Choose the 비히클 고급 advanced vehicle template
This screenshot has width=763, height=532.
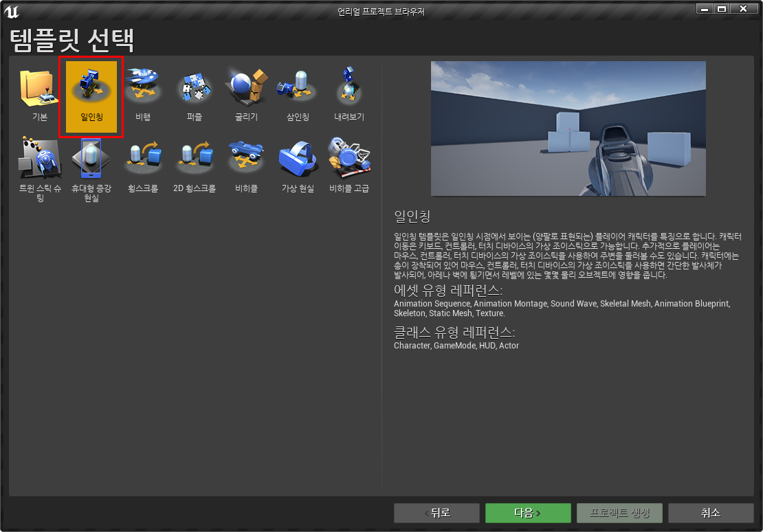pos(349,166)
